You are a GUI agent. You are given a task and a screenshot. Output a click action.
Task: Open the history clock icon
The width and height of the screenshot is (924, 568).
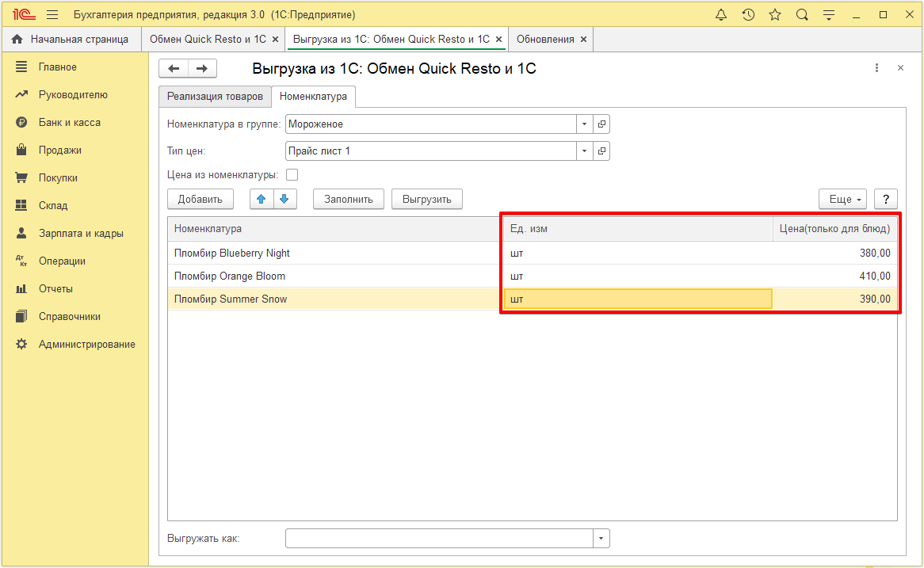[x=748, y=15]
